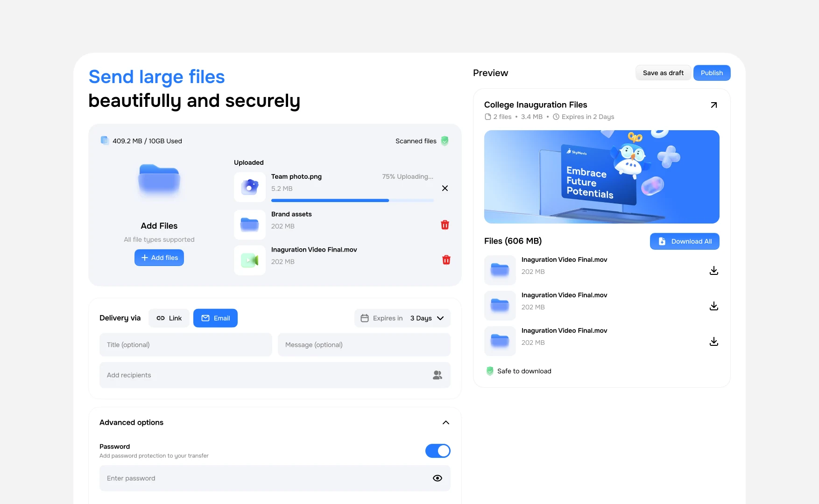Click the recipients contacts icon
Viewport: 819px width, 504px height.
[438, 375]
